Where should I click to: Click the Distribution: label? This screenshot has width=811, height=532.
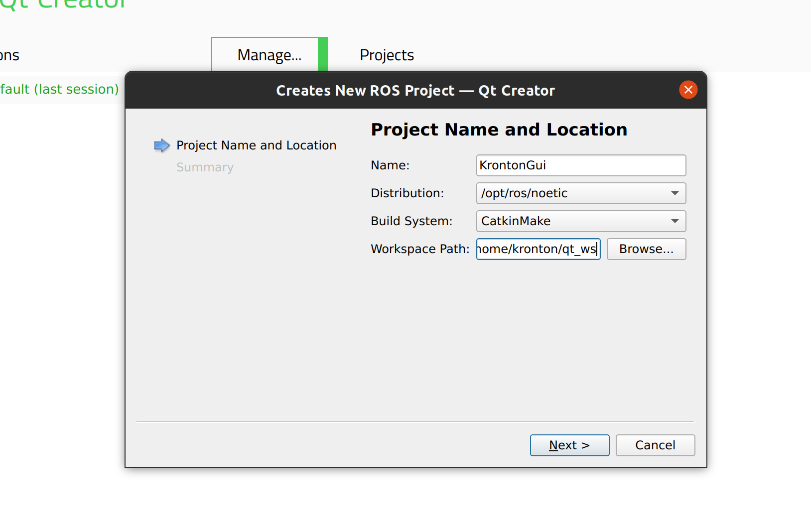click(407, 193)
